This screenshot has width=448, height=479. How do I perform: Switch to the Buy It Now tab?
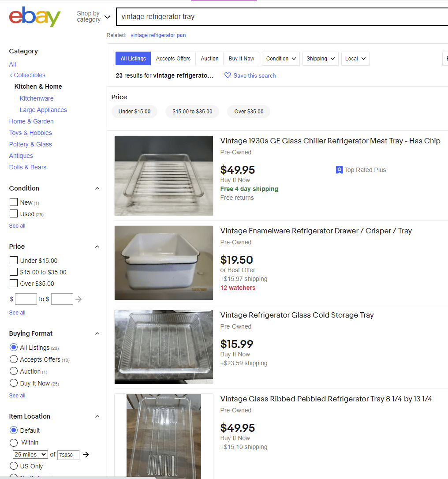point(241,58)
